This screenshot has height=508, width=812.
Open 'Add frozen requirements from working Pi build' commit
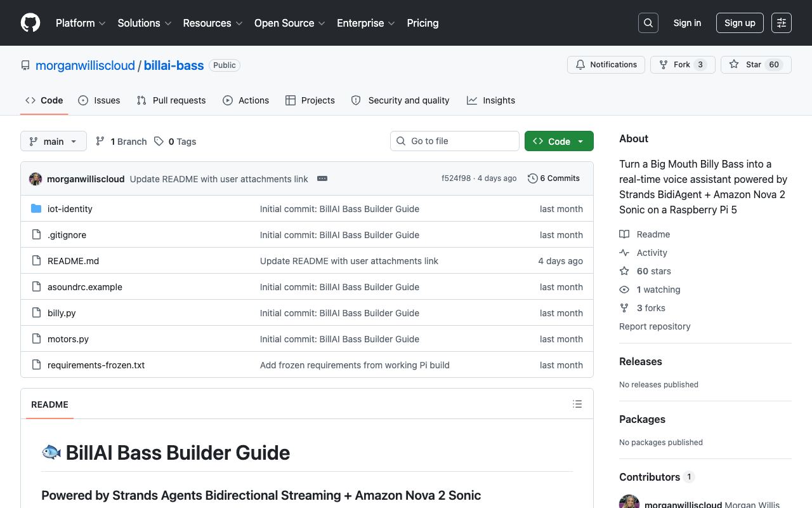coord(355,365)
